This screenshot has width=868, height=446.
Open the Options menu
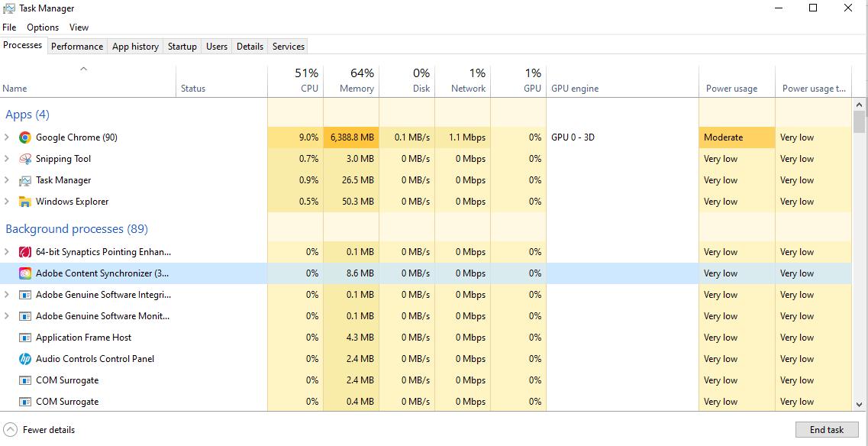[43, 27]
